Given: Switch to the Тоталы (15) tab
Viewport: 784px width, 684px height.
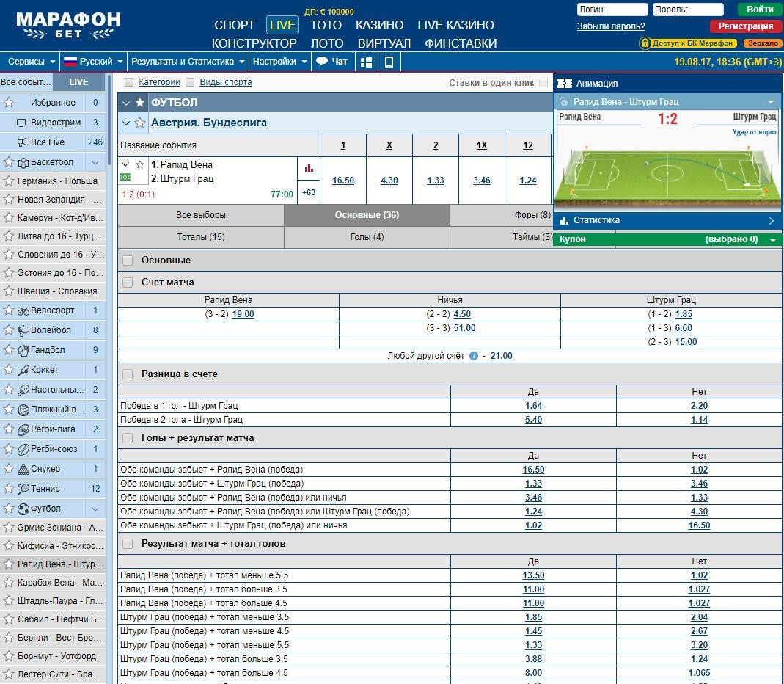Looking at the screenshot, I should 201,237.
